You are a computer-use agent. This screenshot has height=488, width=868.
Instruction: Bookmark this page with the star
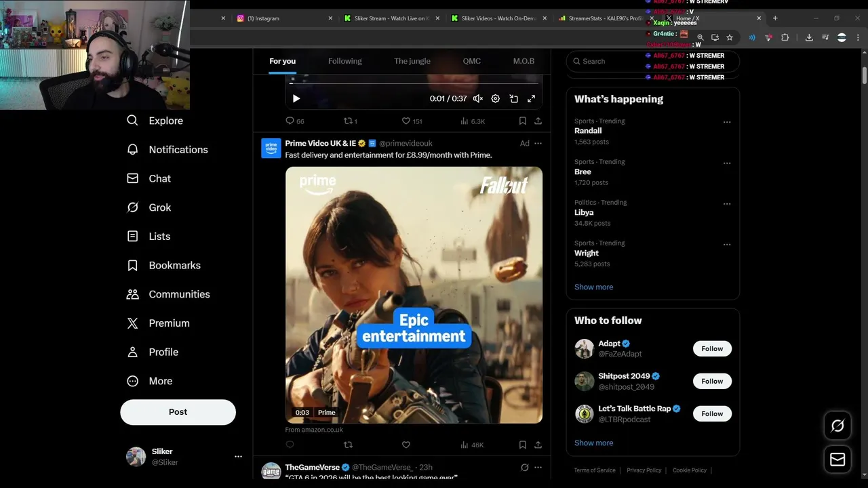point(730,38)
